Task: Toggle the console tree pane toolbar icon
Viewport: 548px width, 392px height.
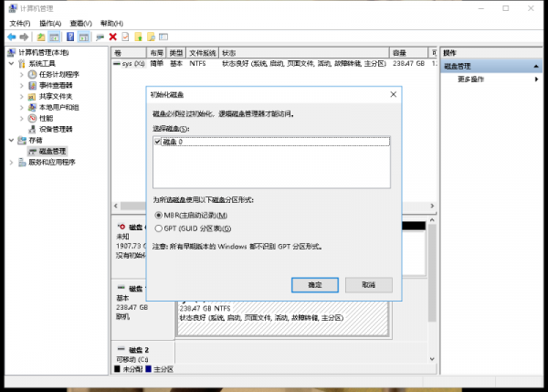Action: [x=54, y=37]
